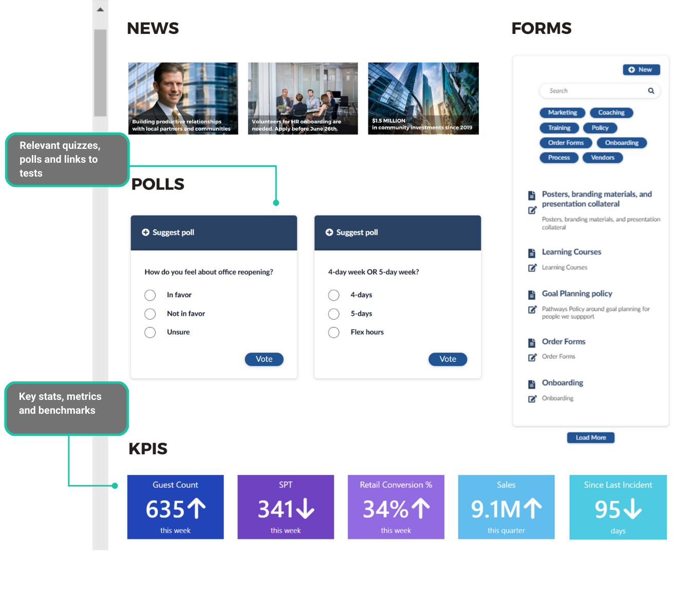Click the pencil icon next to the Onboarding entry
This screenshot has width=693, height=616.
tap(532, 398)
